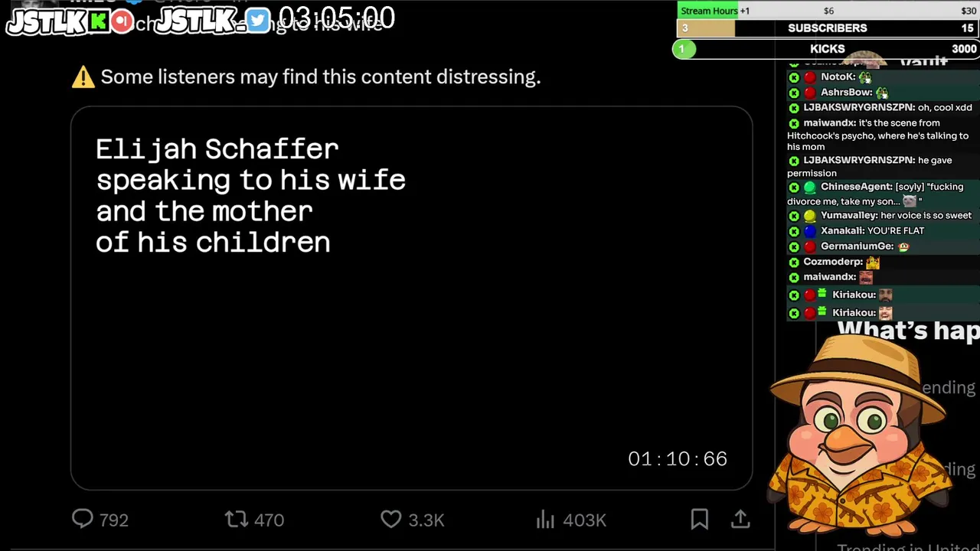Open ChineseAgent's username in chat
The image size is (980, 551).
(855, 187)
